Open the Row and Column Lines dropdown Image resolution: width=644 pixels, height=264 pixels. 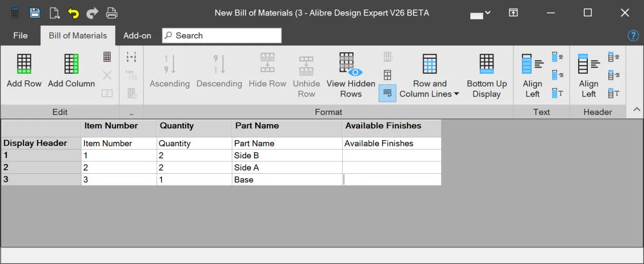430,75
